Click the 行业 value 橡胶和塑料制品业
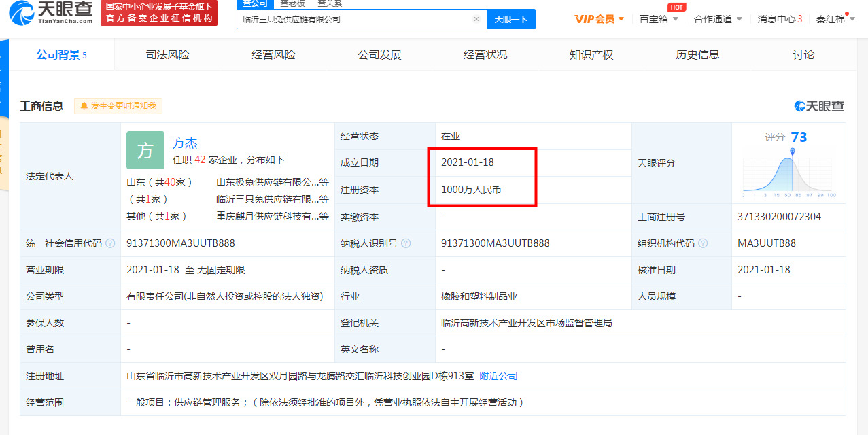 coord(479,296)
